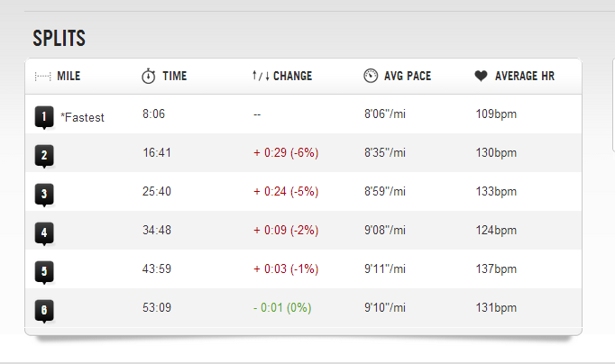Click the distance ruler icon beside MILE
This screenshot has height=364, width=615.
tap(42, 76)
